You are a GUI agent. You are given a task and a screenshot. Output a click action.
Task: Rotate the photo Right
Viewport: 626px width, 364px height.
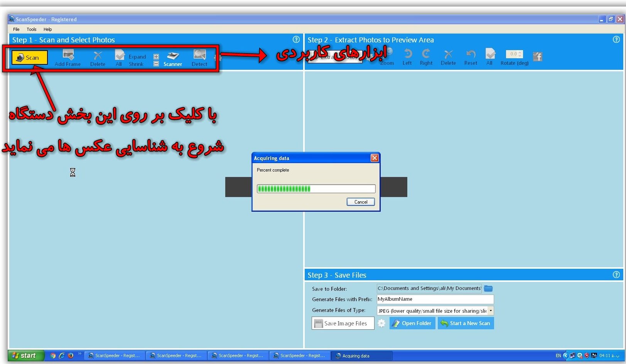[426, 57]
